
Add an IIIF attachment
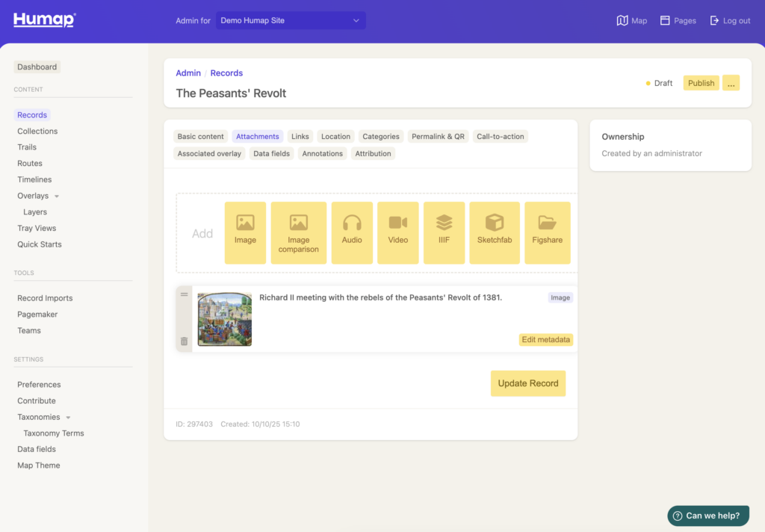pyautogui.click(x=444, y=232)
